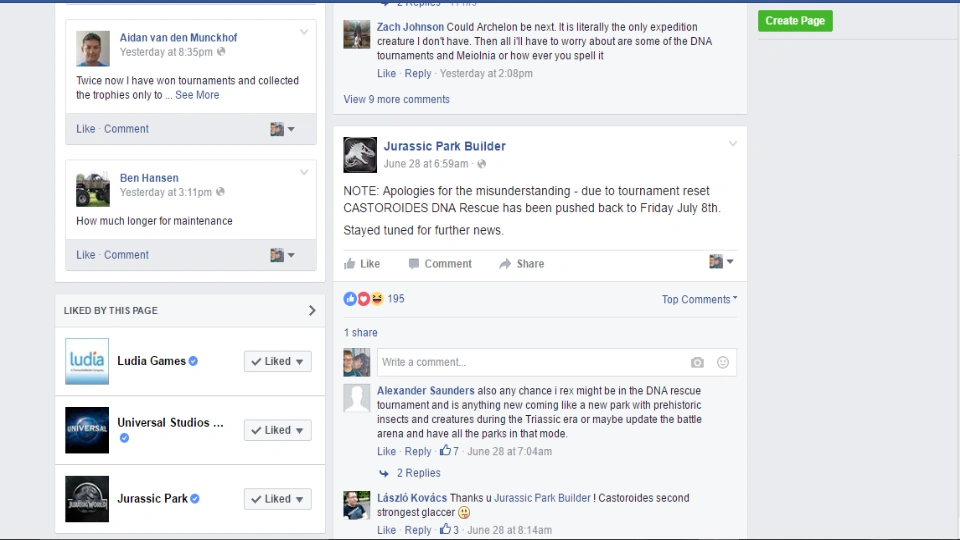The height and width of the screenshot is (540, 960).
Task: Open Ludia Games page thumbnail
Action: [x=87, y=361]
